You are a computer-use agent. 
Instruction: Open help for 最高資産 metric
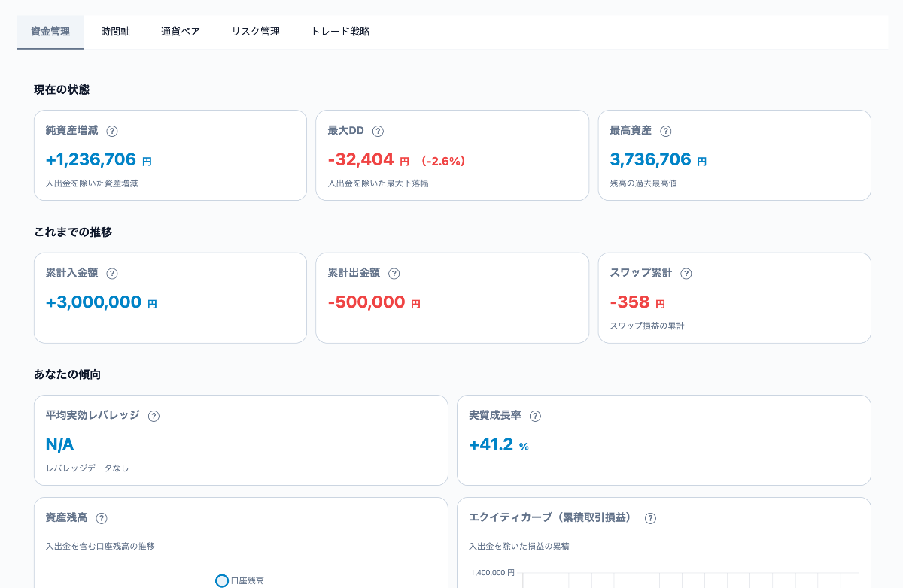pyautogui.click(x=665, y=130)
